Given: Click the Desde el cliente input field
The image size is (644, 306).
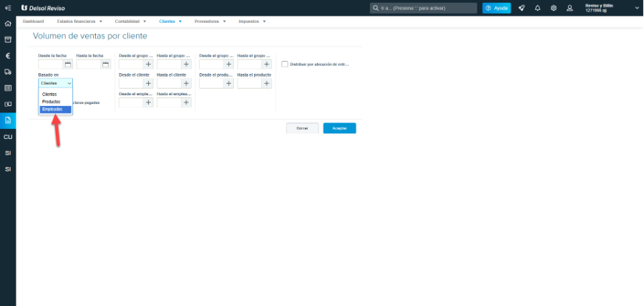Looking at the screenshot, I should click(131, 84).
